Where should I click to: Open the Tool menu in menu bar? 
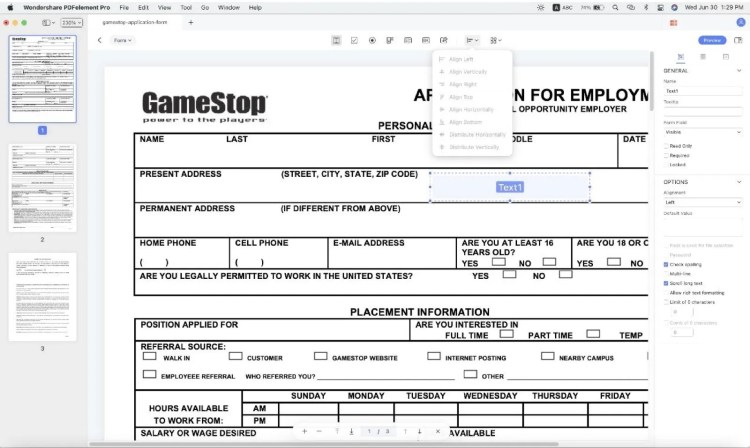186,8
